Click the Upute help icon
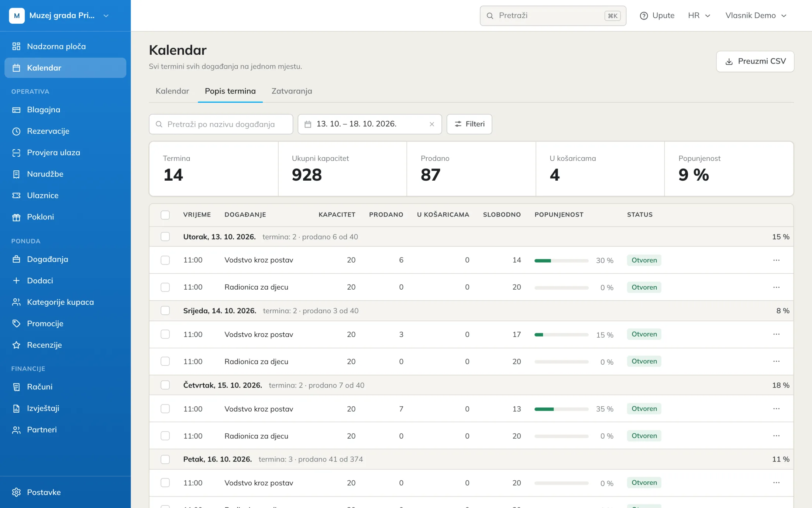Screen dimensions: 812x508 (644, 16)
